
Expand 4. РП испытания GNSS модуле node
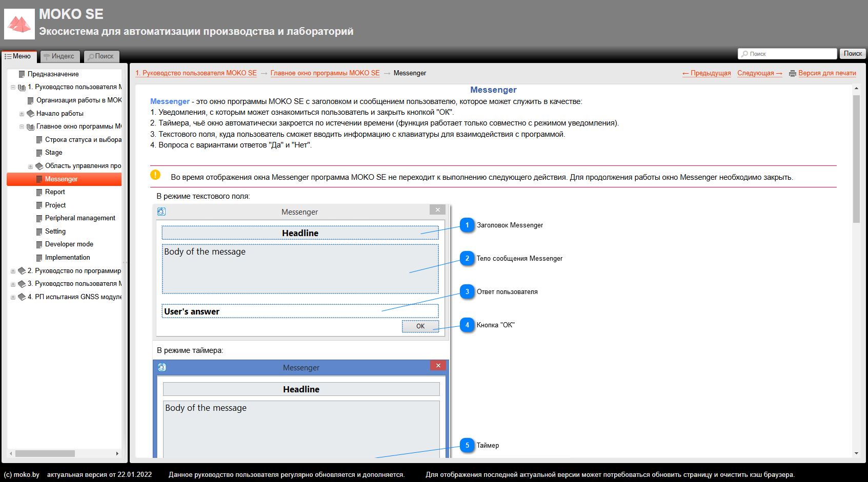tap(13, 297)
